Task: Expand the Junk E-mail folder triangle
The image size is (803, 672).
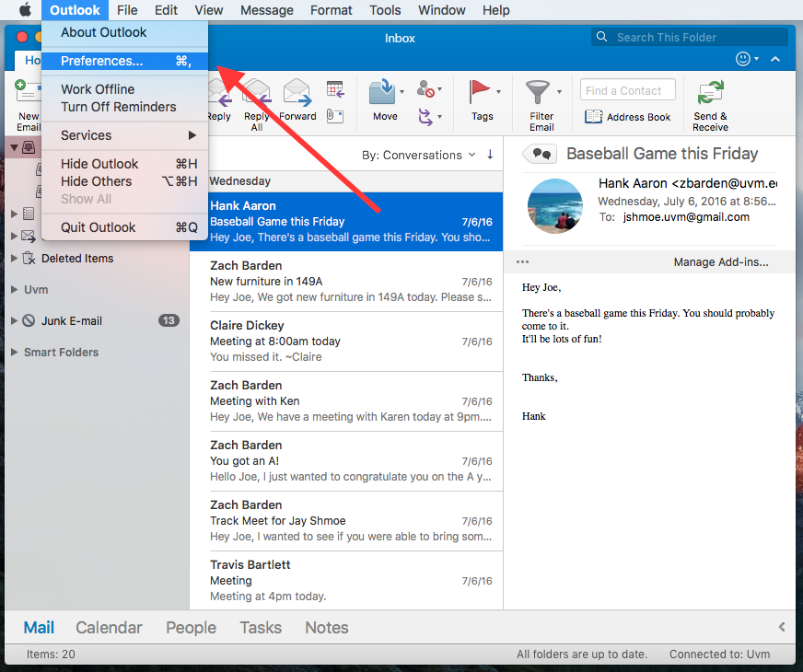Action: click(14, 321)
